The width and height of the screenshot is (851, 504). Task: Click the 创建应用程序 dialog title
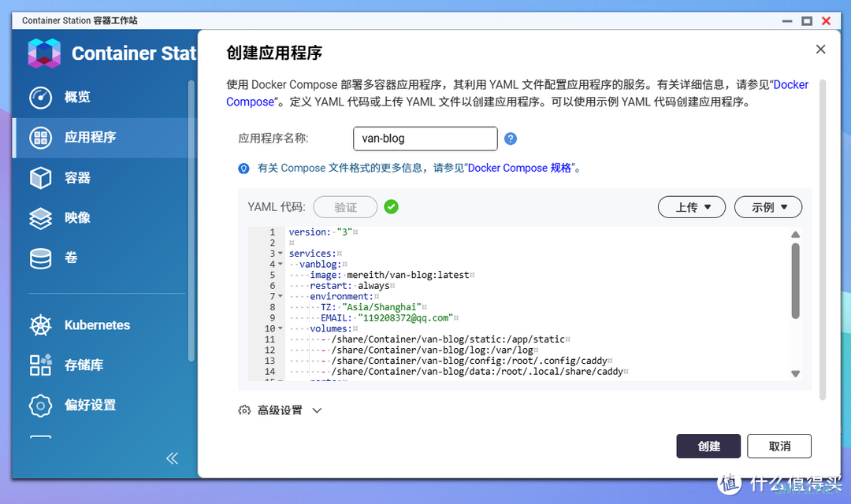[x=274, y=53]
